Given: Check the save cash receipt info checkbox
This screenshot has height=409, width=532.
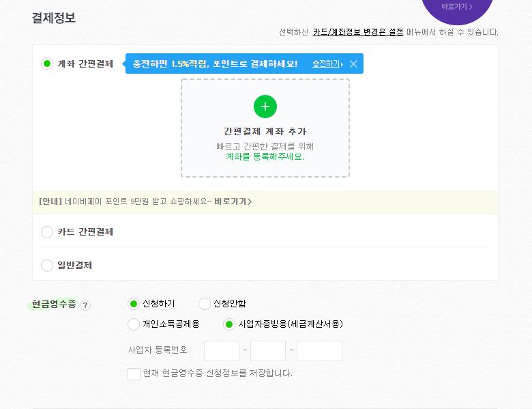Looking at the screenshot, I should coord(134,373).
